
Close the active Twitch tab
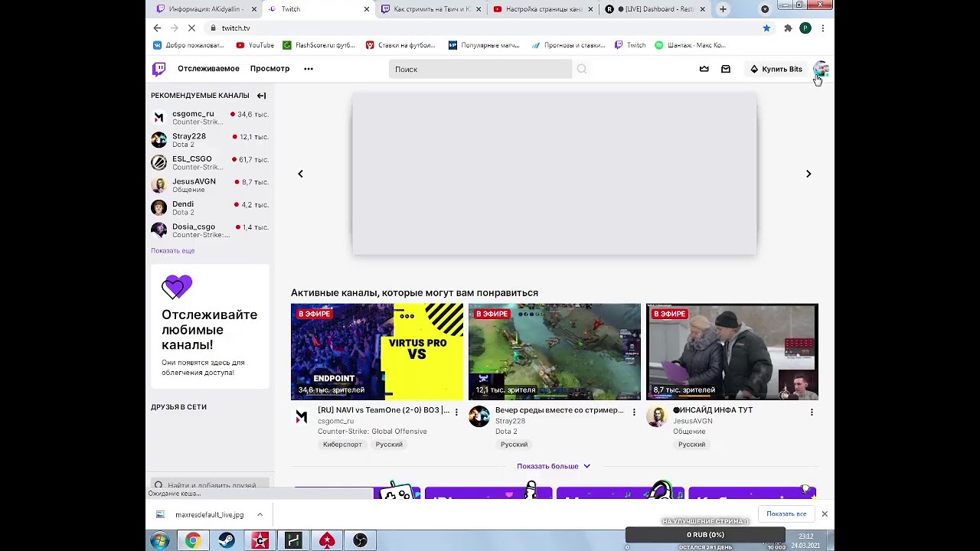(366, 9)
